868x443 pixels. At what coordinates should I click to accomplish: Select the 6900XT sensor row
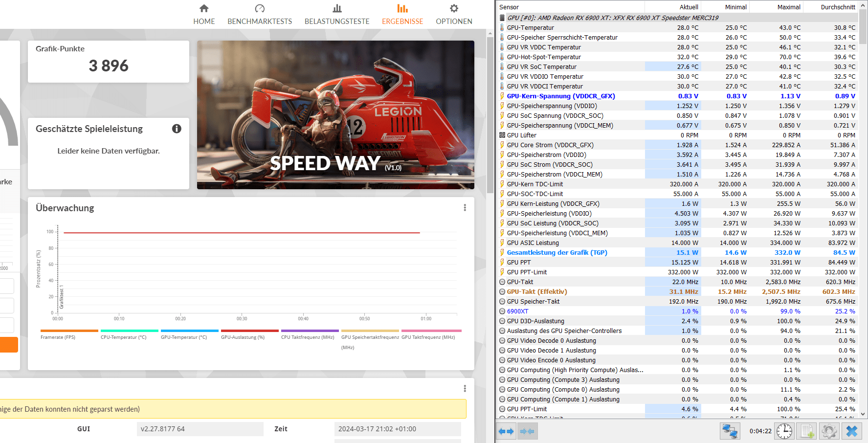(677, 311)
